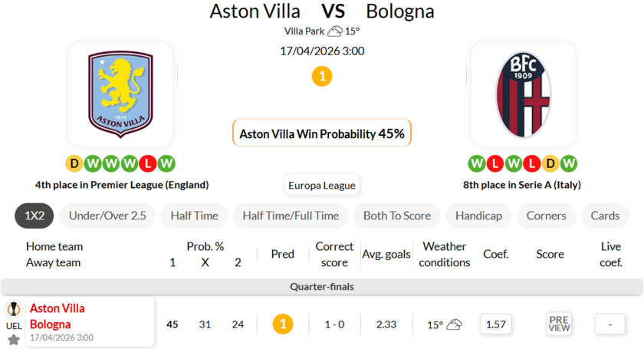
Task: Switch to Under/Over 2.5 tab
Action: [x=107, y=216]
